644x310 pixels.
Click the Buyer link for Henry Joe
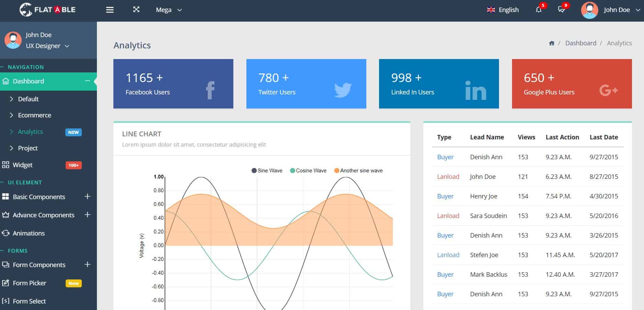point(445,196)
